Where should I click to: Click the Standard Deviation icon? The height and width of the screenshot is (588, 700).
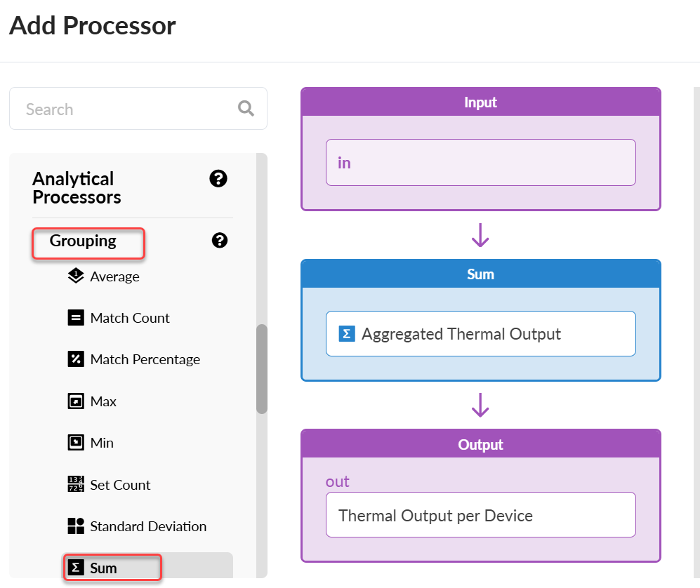[x=76, y=526]
